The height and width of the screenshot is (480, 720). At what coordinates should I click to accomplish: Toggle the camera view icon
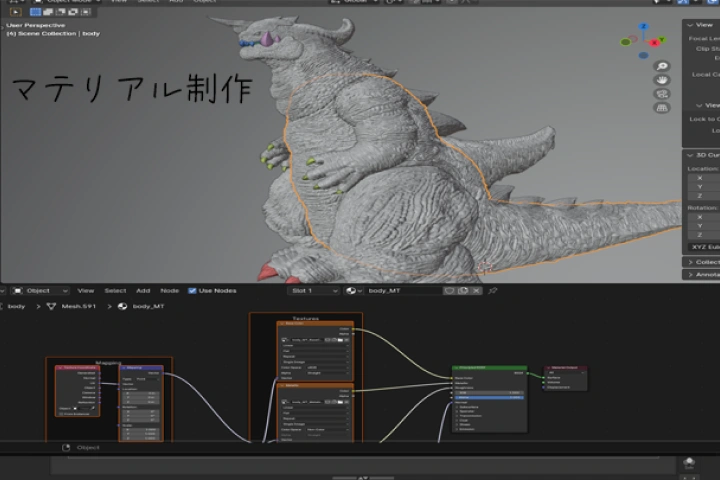pyautogui.click(x=662, y=94)
